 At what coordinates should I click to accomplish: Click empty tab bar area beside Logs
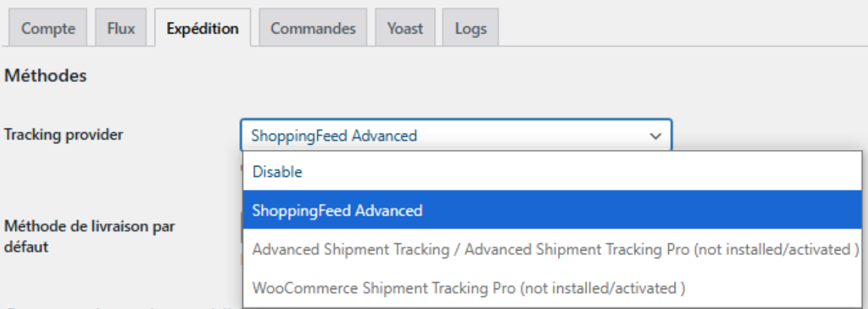681,28
